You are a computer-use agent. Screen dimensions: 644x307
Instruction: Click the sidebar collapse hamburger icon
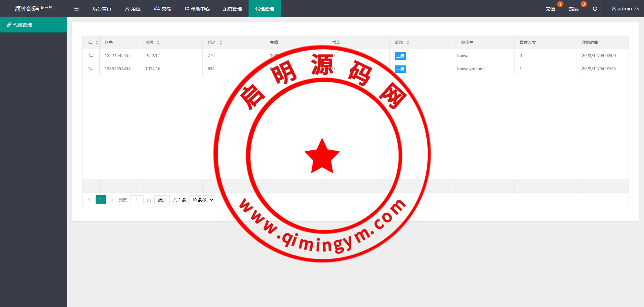point(76,9)
